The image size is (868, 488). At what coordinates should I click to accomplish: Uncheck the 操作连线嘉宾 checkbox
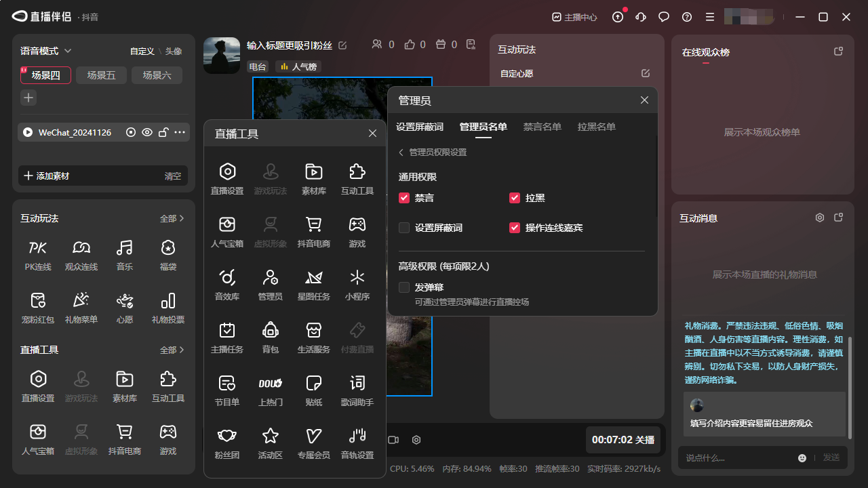click(x=515, y=228)
